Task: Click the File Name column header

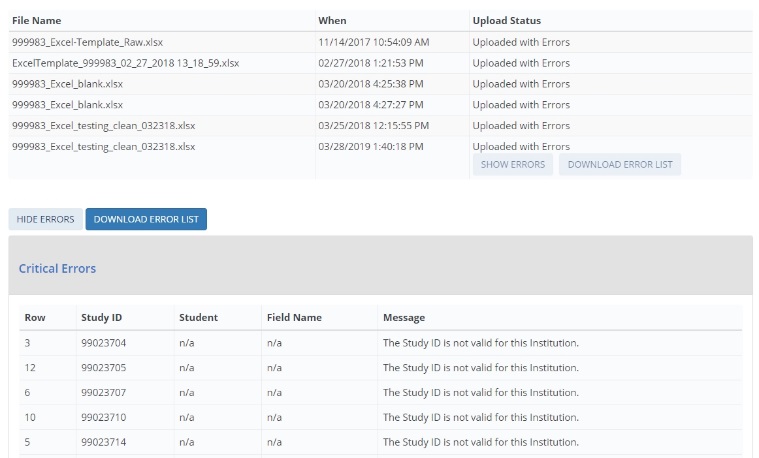Action: tap(36, 20)
